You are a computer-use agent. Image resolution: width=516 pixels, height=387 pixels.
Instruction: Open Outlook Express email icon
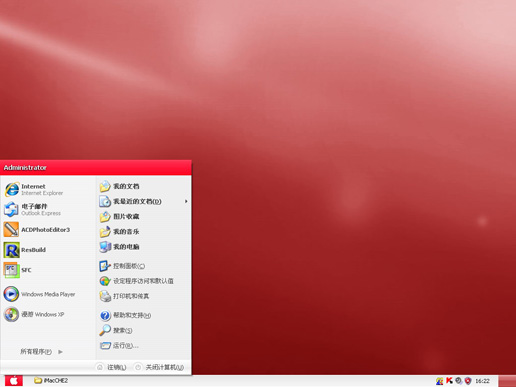click(11, 209)
